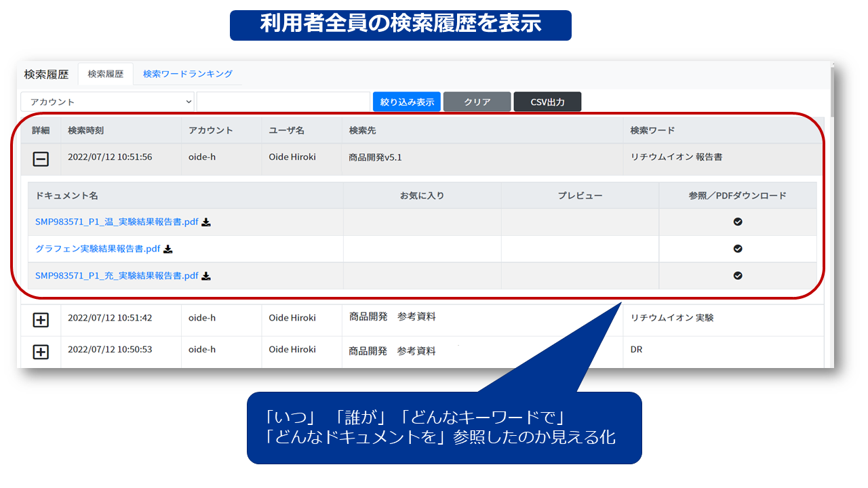Select the 検索履歴 tab
Image resolution: width=868 pixels, height=488 pixels.
[105, 75]
